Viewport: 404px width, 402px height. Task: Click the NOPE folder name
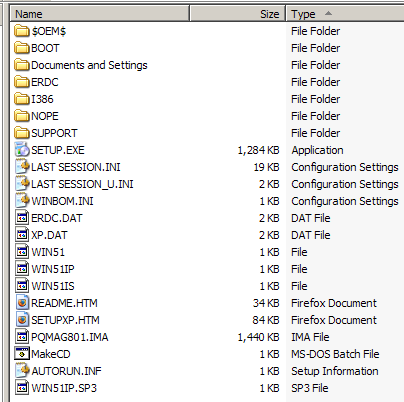click(x=45, y=116)
